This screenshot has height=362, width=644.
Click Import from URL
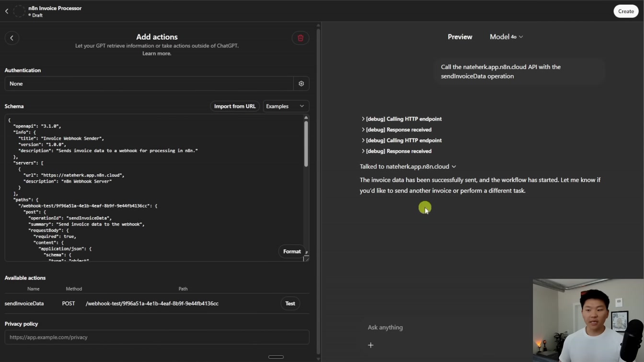click(235, 106)
